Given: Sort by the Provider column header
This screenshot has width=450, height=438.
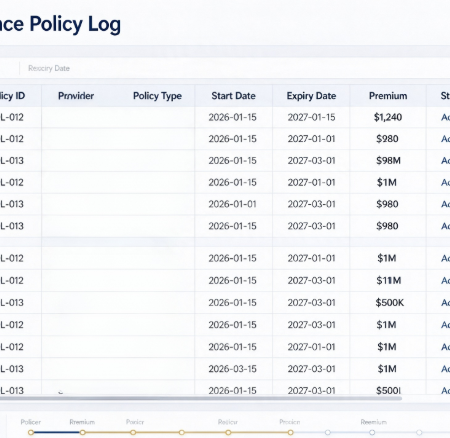Looking at the screenshot, I should pyautogui.click(x=76, y=96).
